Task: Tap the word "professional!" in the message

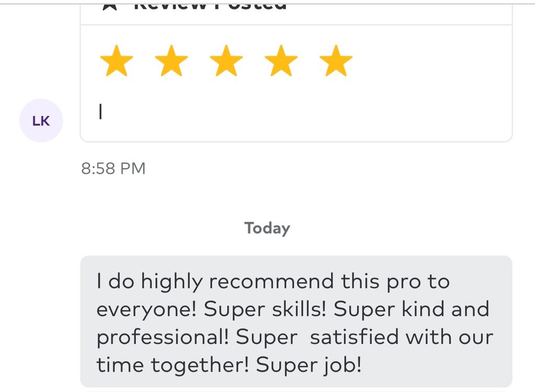Action: tap(162, 338)
